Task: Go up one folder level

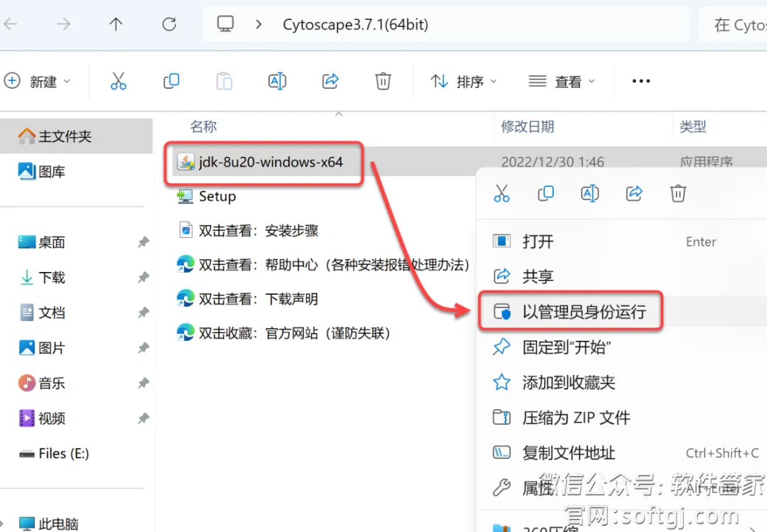Action: pyautogui.click(x=116, y=24)
